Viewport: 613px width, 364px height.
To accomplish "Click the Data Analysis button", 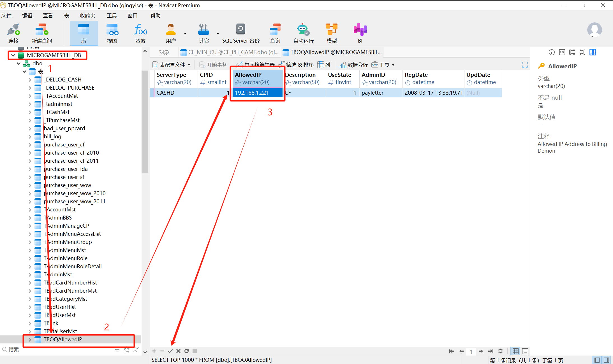I will tap(354, 65).
